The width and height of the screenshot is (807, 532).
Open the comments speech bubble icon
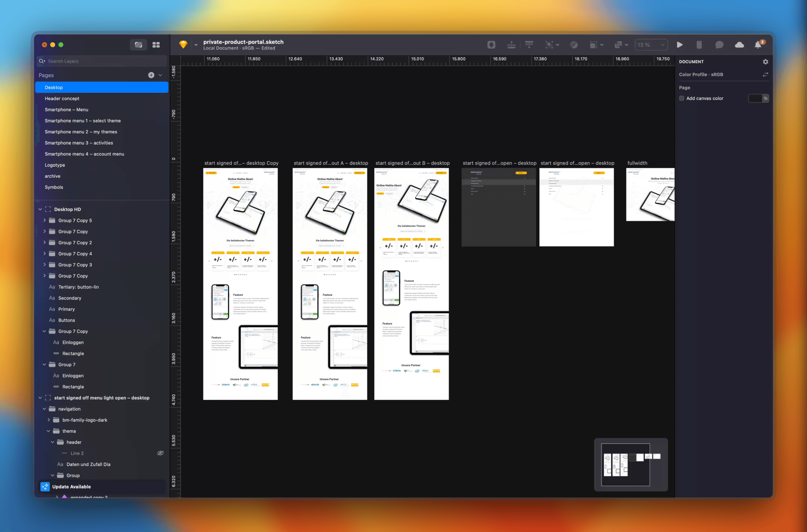[x=719, y=45]
